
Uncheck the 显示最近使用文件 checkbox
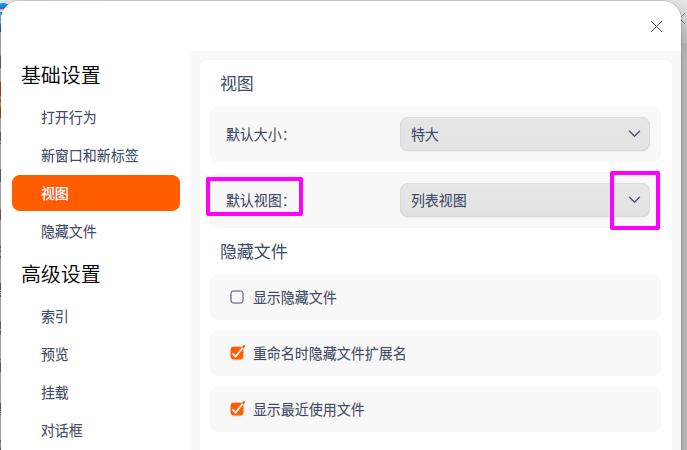(237, 409)
